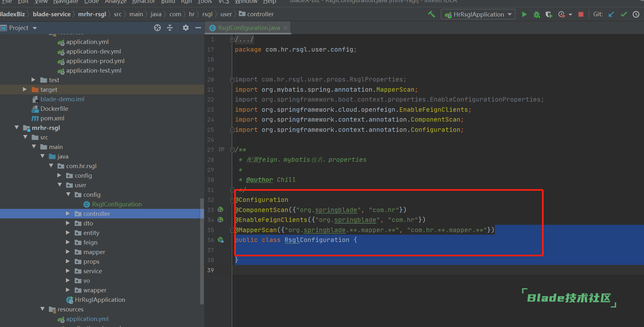This screenshot has height=327, width=644.
Task: Expand the feign package
Action: coord(68,242)
